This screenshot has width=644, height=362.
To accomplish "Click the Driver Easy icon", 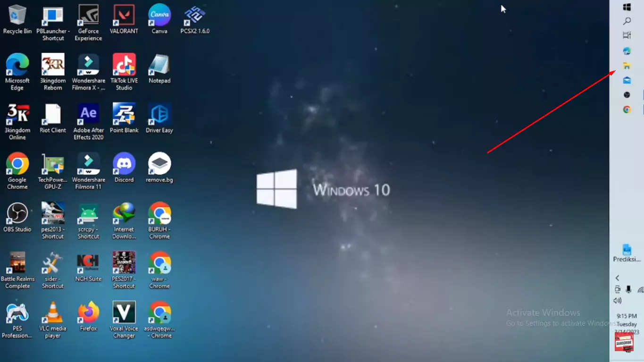I will (x=159, y=119).
